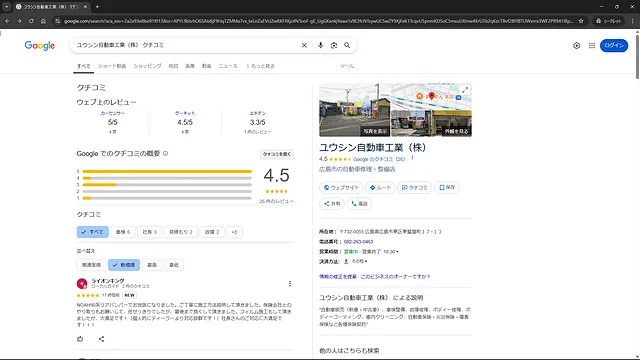
Task: Sort reviews by 最低 rating
Action: (174, 265)
